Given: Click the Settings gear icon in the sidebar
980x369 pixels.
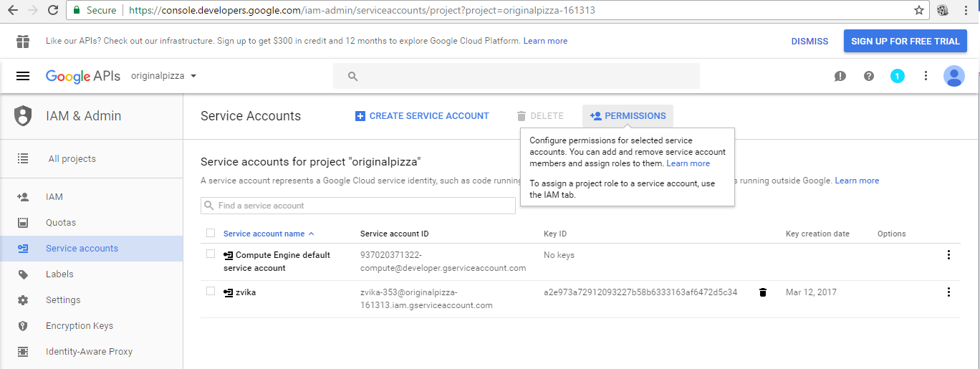Looking at the screenshot, I should [23, 300].
